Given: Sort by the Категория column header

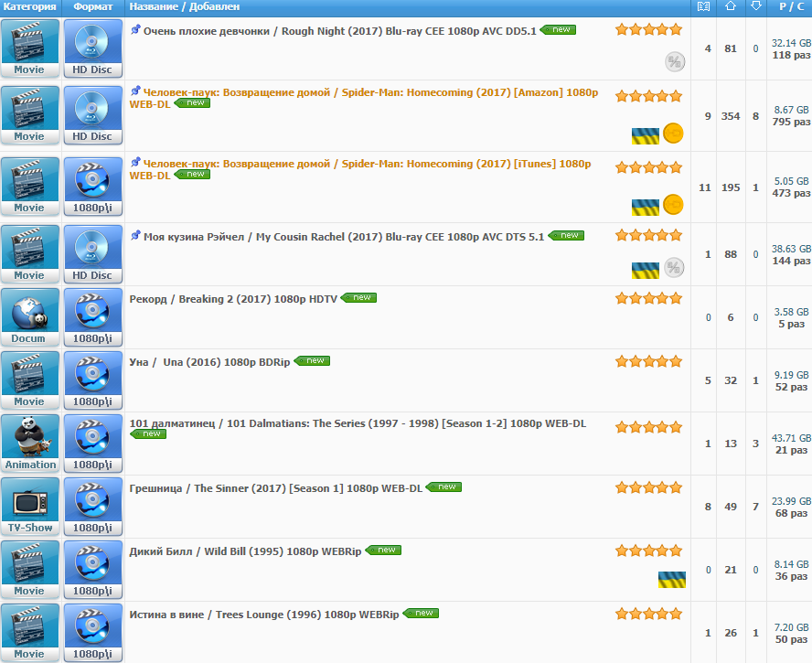Looking at the screenshot, I should coord(29,6).
